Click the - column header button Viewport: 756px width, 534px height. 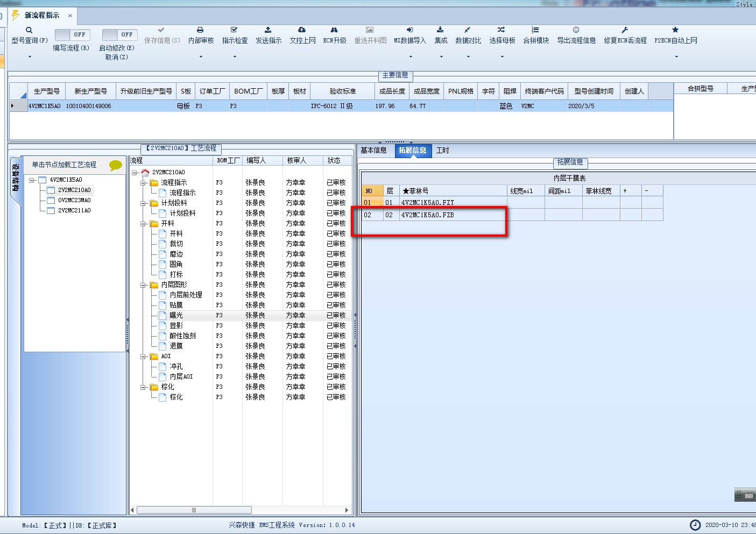(652, 191)
